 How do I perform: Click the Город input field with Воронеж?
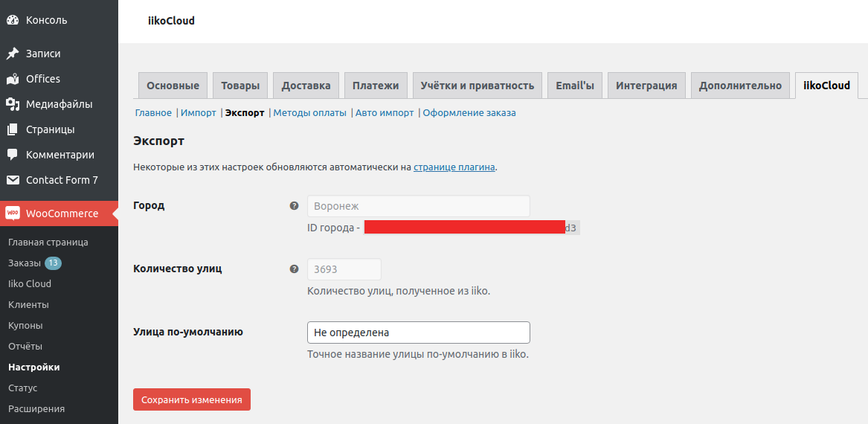(419, 206)
